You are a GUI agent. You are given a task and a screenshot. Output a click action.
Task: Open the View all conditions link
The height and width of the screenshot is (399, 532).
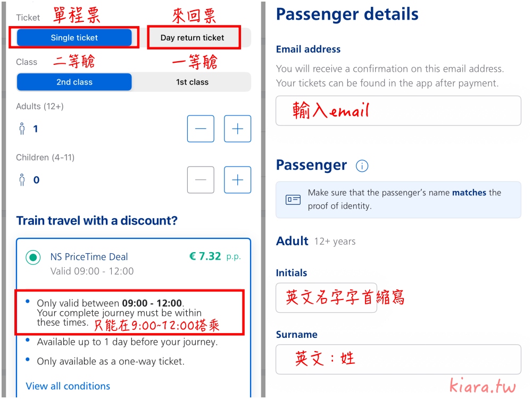click(68, 386)
